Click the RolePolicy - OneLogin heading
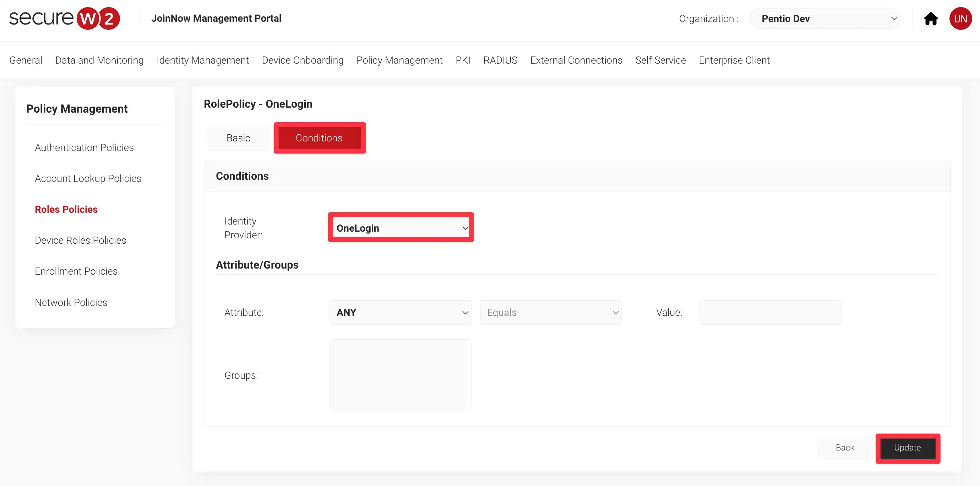Screen dimensions: 980x486 click(258, 104)
